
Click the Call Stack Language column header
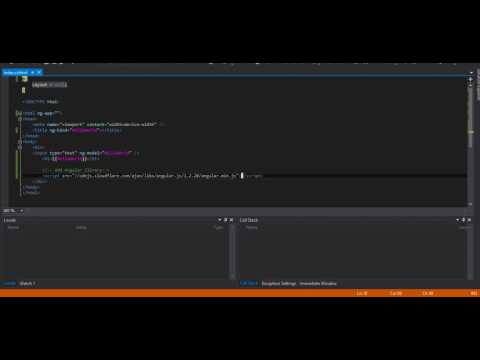click(x=465, y=228)
